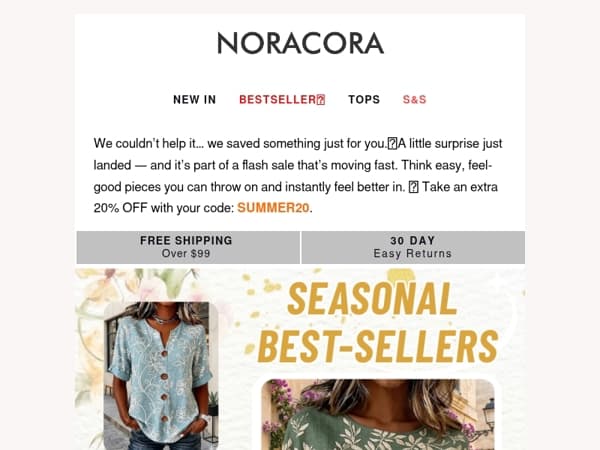This screenshot has height=450, width=600.
Task: Open the NEW IN menu link
Action: click(194, 99)
